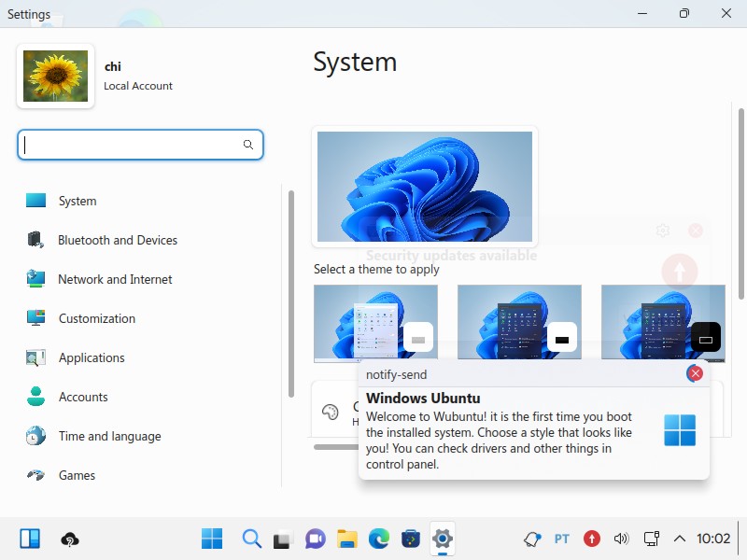Open Microsoft Edge from taskbar
Viewport: 747px width, 560px height.
[x=378, y=539]
